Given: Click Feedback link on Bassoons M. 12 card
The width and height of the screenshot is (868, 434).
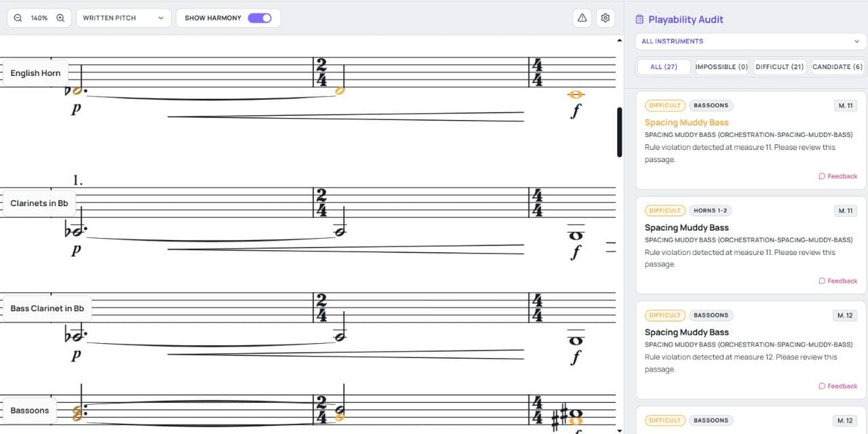Looking at the screenshot, I should [838, 386].
